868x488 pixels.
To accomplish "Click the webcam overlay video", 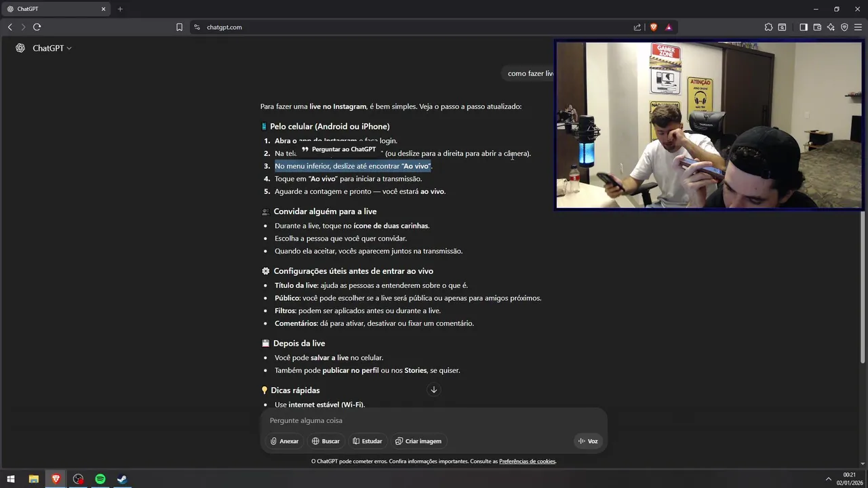I will [709, 125].
